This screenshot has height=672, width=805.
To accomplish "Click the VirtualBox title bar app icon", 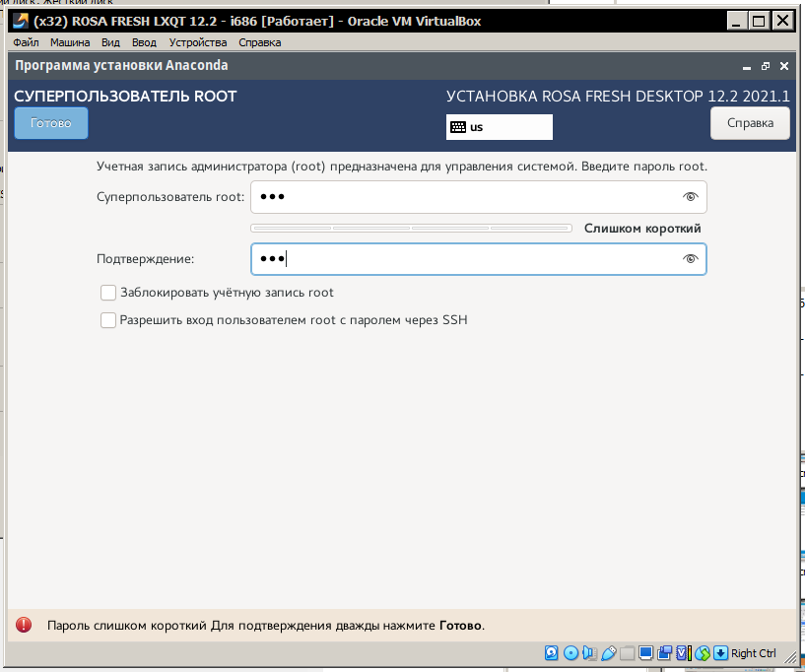I will tap(21, 21).
